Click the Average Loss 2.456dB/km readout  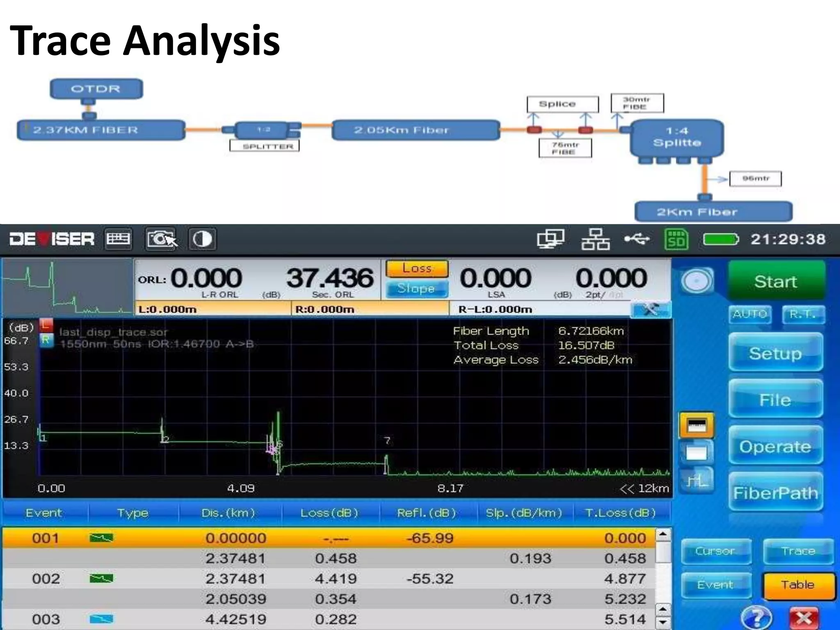click(x=543, y=360)
